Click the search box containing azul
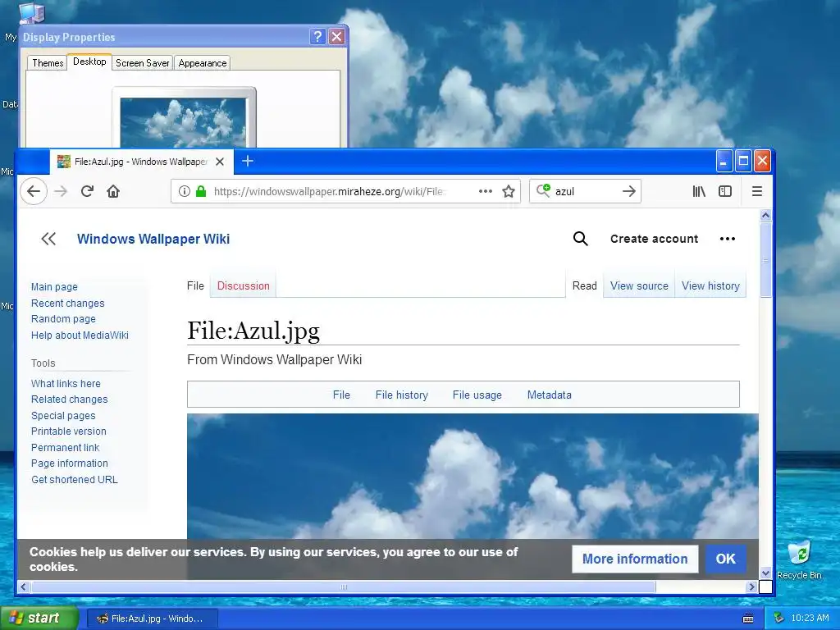The image size is (840, 630). coord(585,191)
